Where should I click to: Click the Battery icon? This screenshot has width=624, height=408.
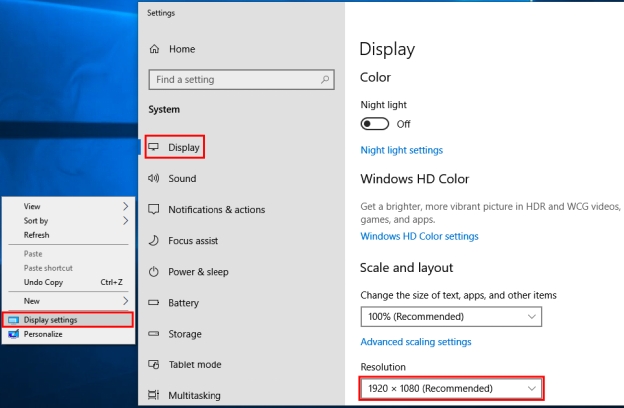tap(154, 303)
